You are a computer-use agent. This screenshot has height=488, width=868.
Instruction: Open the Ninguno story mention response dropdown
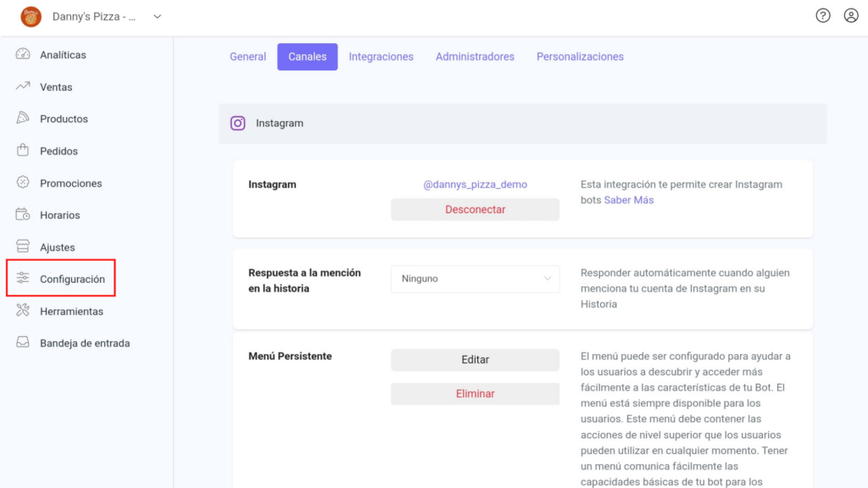click(475, 279)
